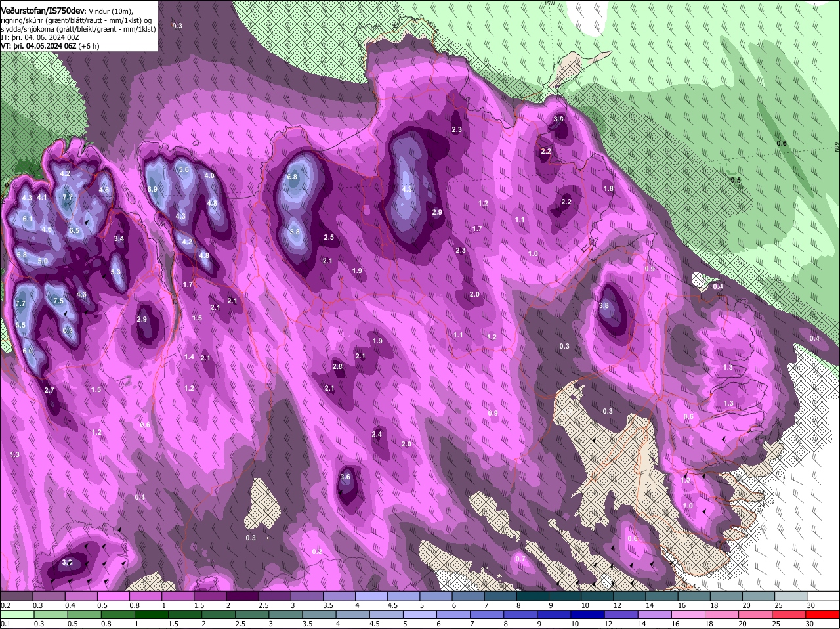Pick the dark purple top-legend swatch labeled 2
Screen dimensions: 840x629
pyautogui.click(x=242, y=596)
